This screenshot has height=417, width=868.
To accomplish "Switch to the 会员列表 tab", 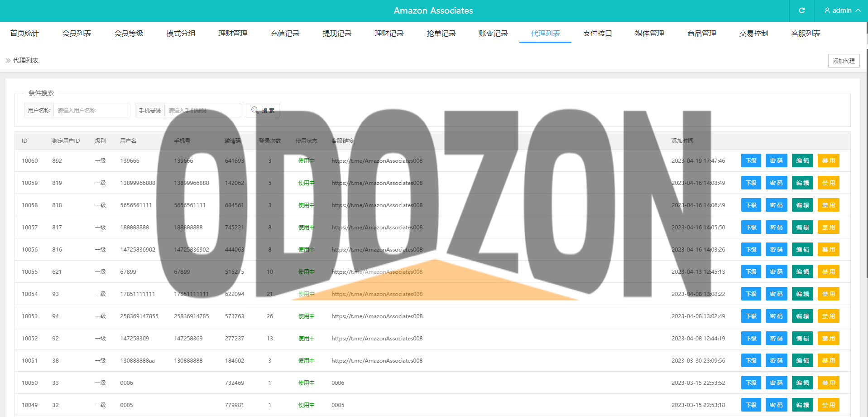I will click(77, 34).
